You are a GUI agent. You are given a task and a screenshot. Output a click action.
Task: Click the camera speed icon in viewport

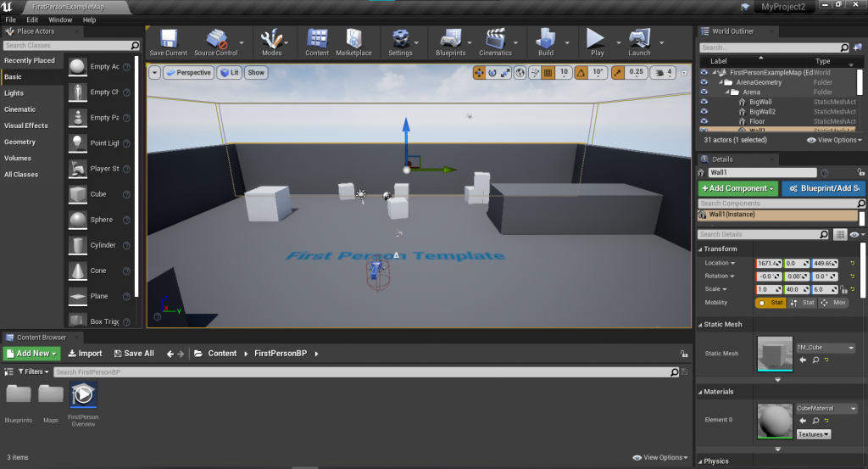pyautogui.click(x=659, y=73)
